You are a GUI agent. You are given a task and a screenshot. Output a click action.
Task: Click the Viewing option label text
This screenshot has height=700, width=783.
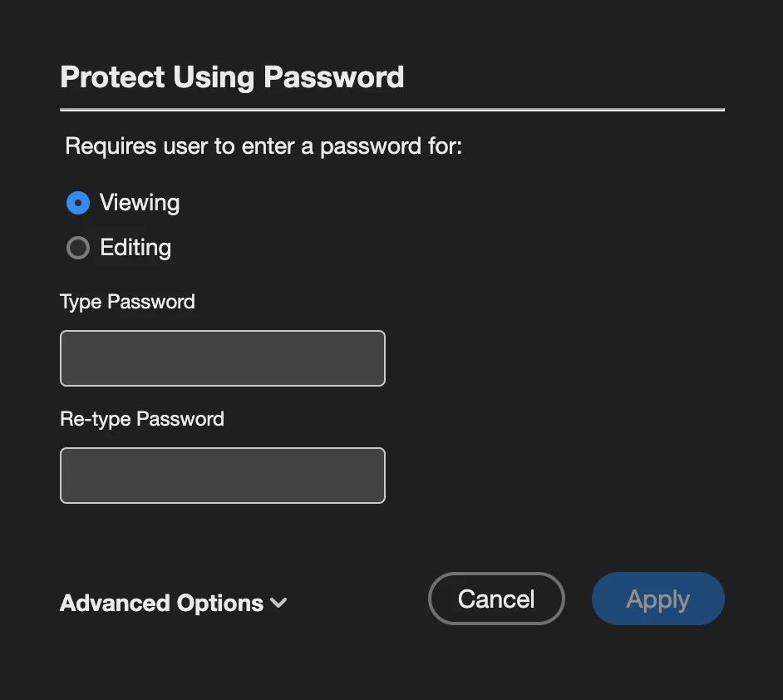(x=140, y=203)
